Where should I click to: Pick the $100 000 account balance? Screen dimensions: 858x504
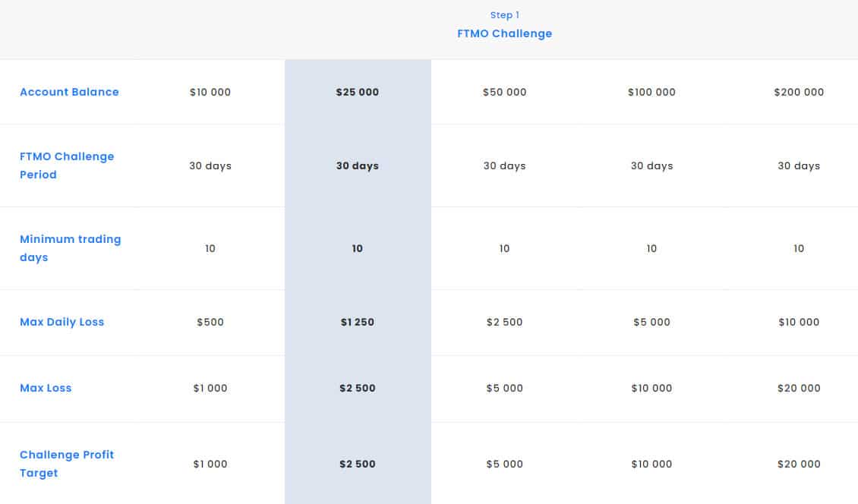pyautogui.click(x=651, y=92)
